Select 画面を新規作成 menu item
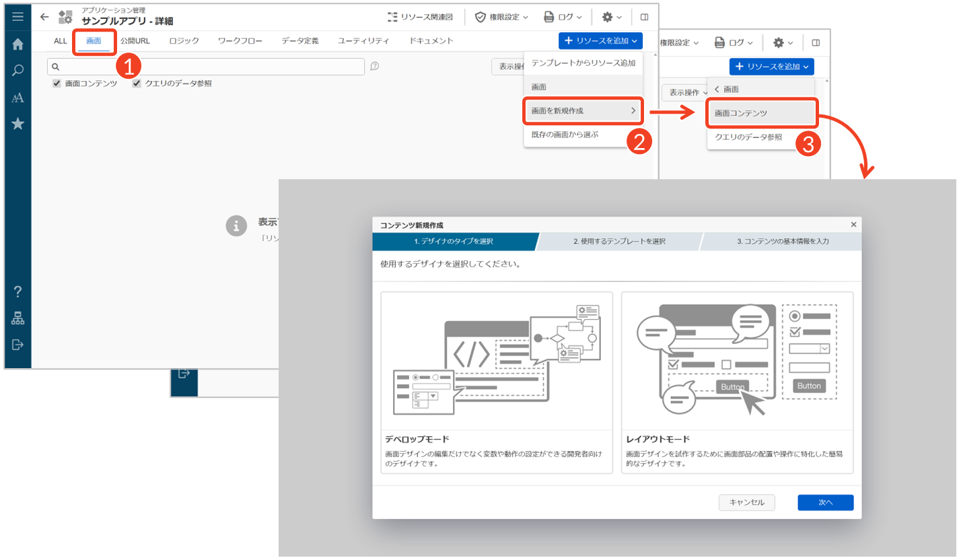Screen dimensions: 959x560 coord(583,111)
